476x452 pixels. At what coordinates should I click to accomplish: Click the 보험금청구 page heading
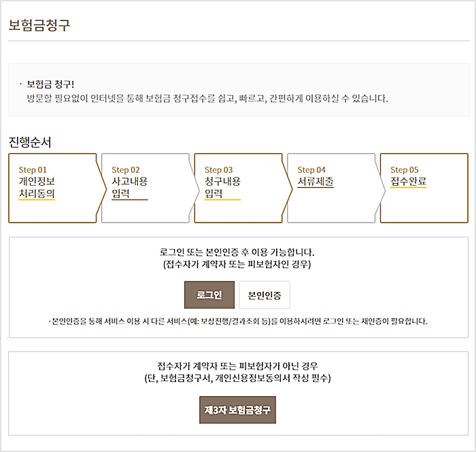[x=39, y=25]
